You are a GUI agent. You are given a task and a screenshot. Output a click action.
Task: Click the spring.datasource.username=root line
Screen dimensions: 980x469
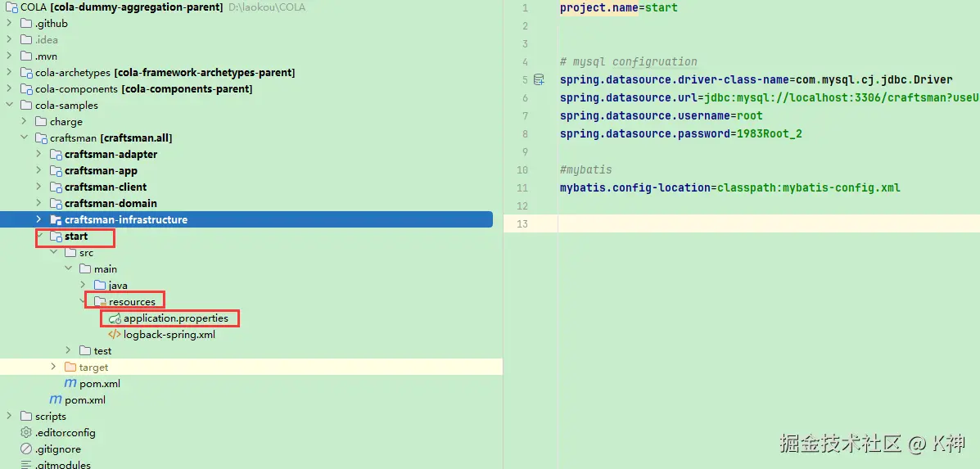coord(662,115)
